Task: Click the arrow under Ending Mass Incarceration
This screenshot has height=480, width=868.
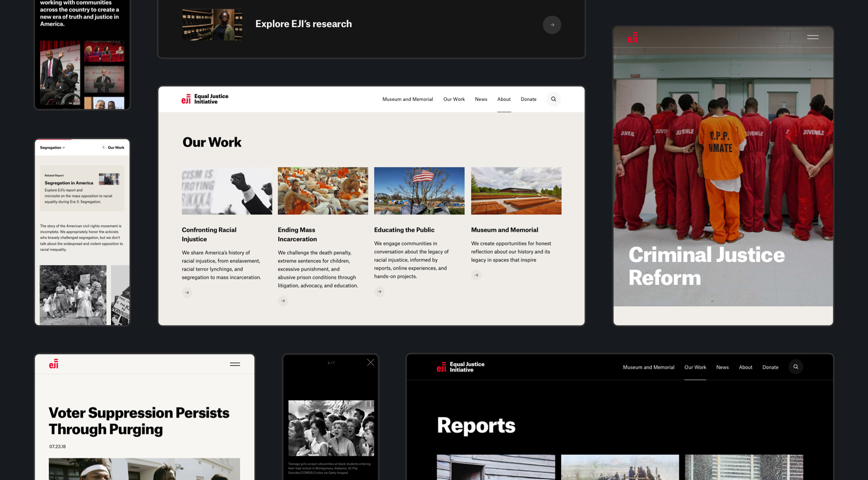Action: coord(283,301)
